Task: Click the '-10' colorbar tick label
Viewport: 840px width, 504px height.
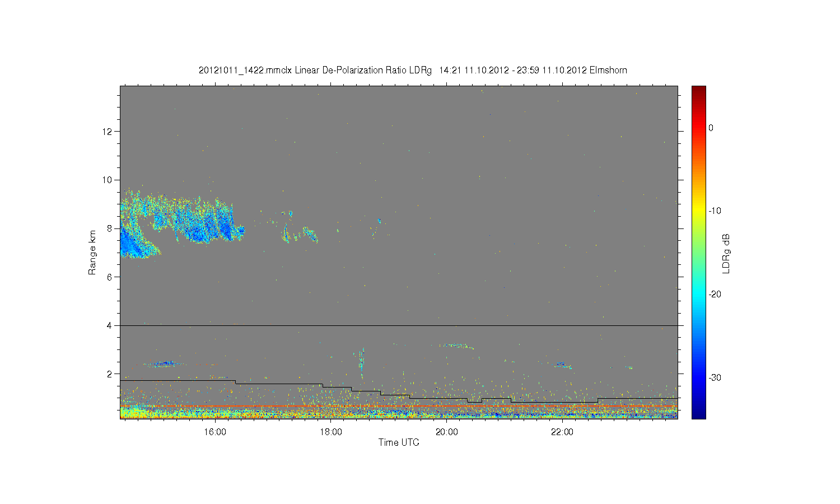Action: [715, 211]
